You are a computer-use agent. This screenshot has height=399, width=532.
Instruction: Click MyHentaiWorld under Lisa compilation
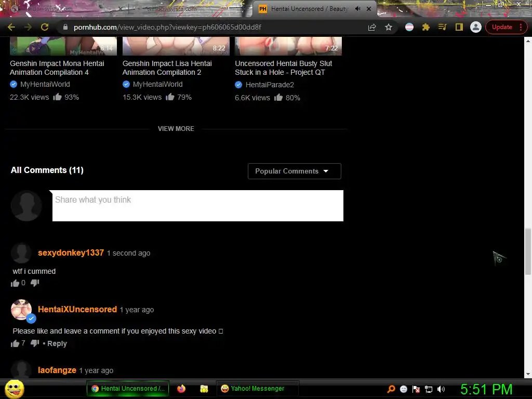[158, 84]
